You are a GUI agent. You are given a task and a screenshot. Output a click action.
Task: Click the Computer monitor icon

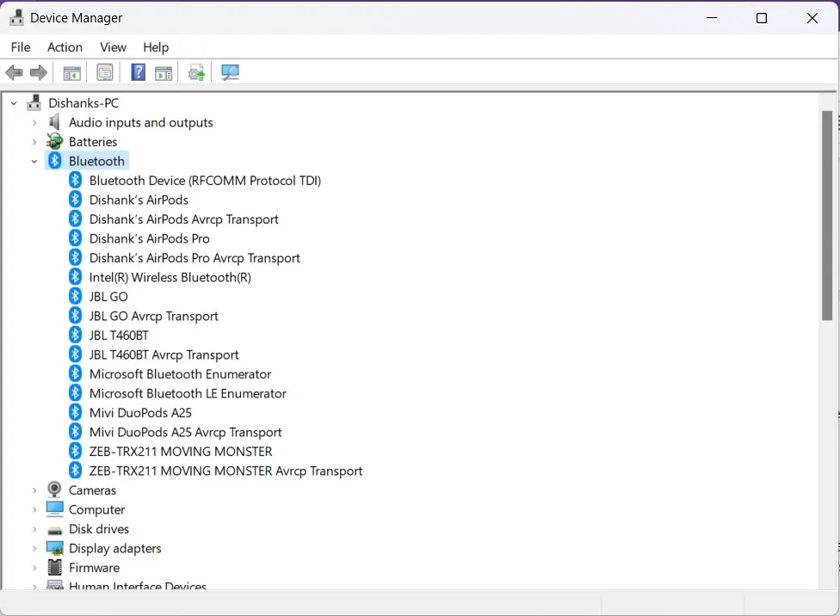54,508
